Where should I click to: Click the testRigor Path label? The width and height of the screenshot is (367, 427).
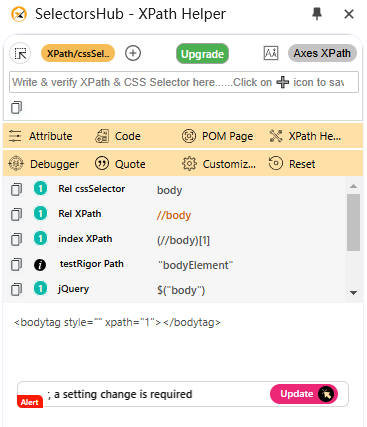92,264
